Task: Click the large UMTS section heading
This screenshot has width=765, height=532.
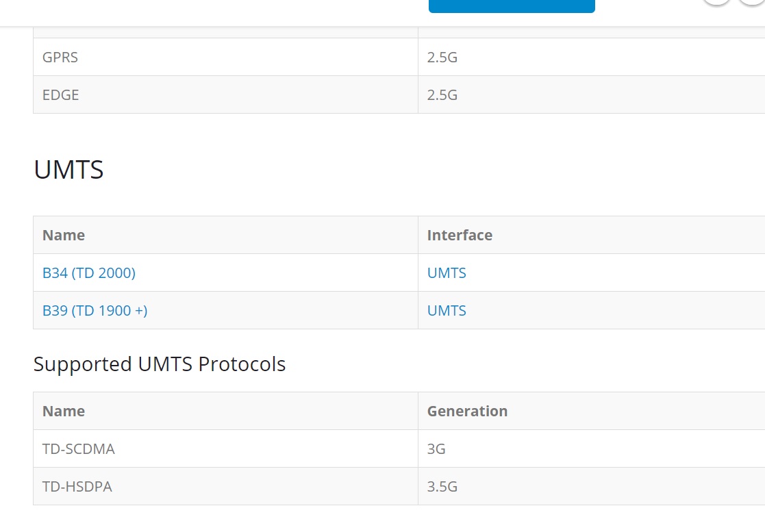Action: (x=68, y=170)
